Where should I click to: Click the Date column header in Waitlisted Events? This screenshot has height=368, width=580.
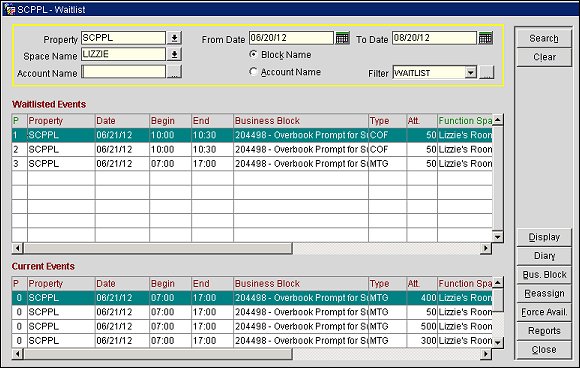click(122, 121)
